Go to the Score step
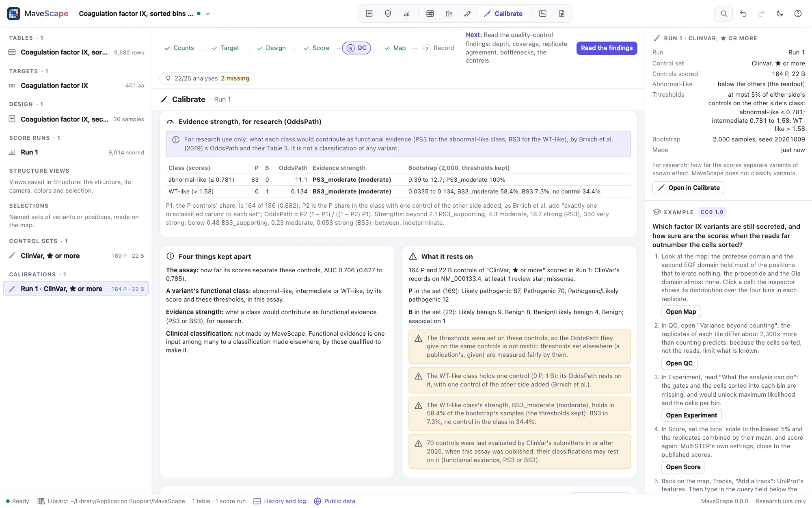 (x=317, y=48)
